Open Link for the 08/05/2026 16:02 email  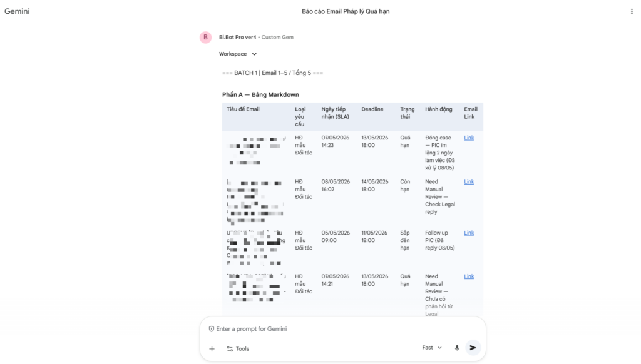(x=469, y=182)
